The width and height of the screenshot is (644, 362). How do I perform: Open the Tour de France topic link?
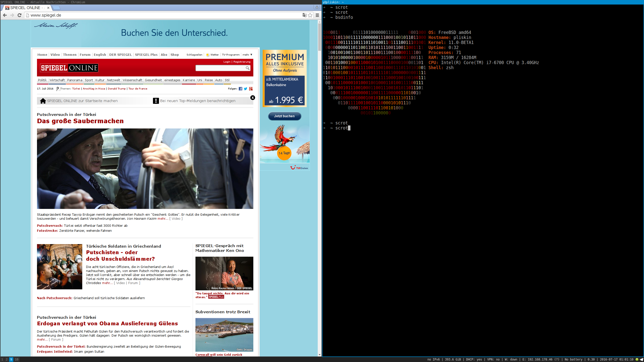click(x=138, y=89)
